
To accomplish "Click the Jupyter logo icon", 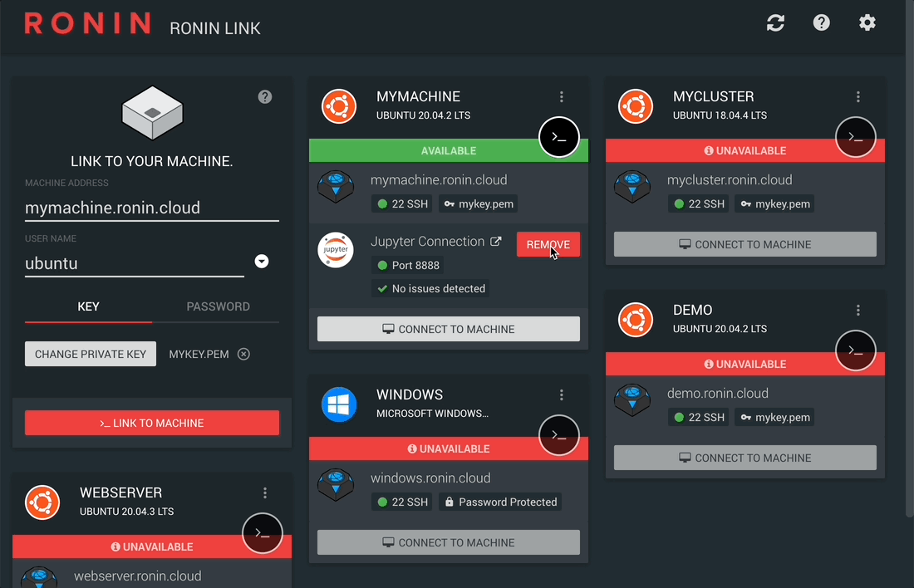I will 336,250.
